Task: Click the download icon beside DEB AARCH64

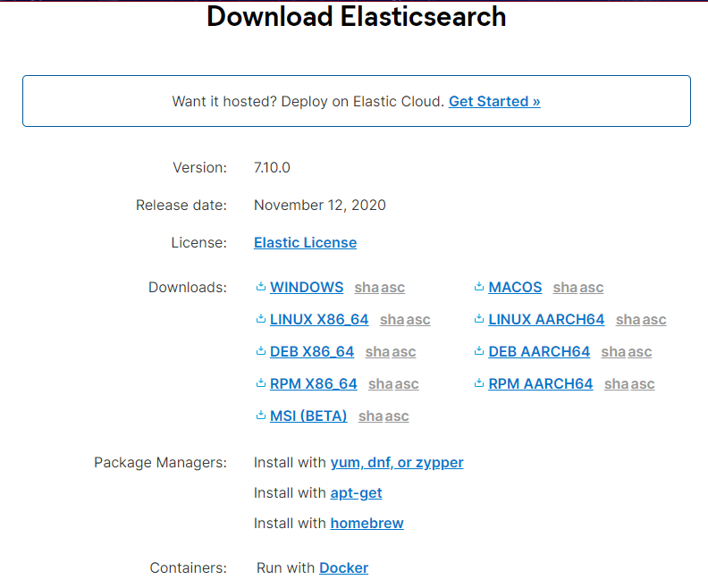Action: [479, 350]
